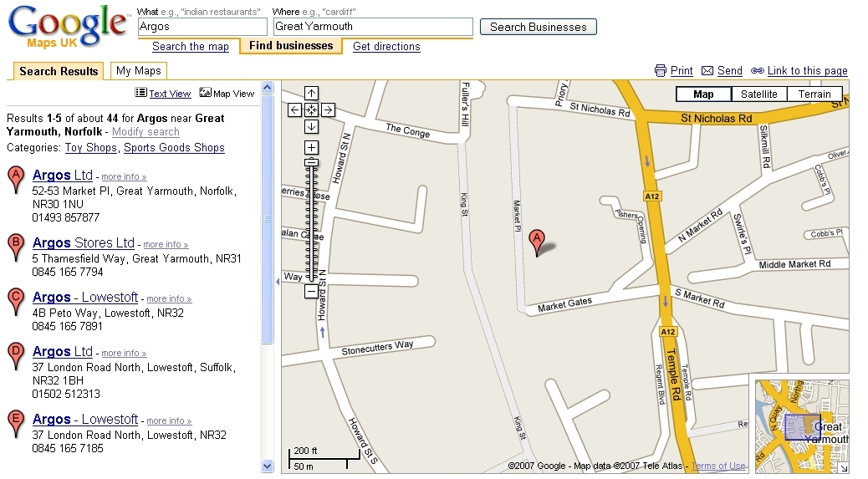The height and width of the screenshot is (479, 868).
Task: Open Link to this page
Action: (x=807, y=71)
